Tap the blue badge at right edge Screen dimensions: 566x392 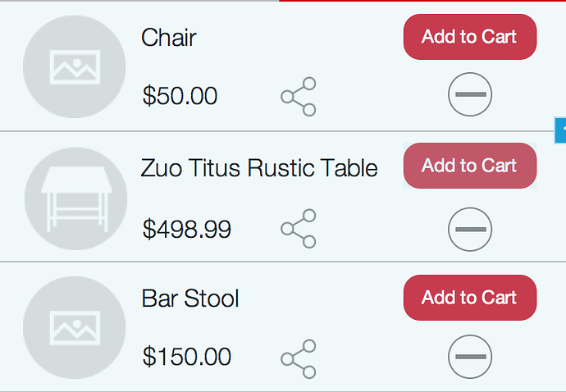point(560,130)
